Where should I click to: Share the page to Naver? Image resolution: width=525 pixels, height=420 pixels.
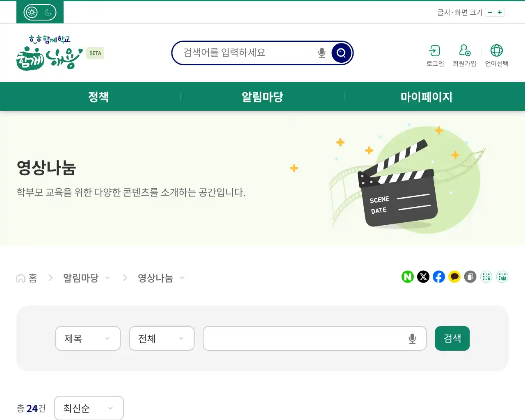click(407, 277)
